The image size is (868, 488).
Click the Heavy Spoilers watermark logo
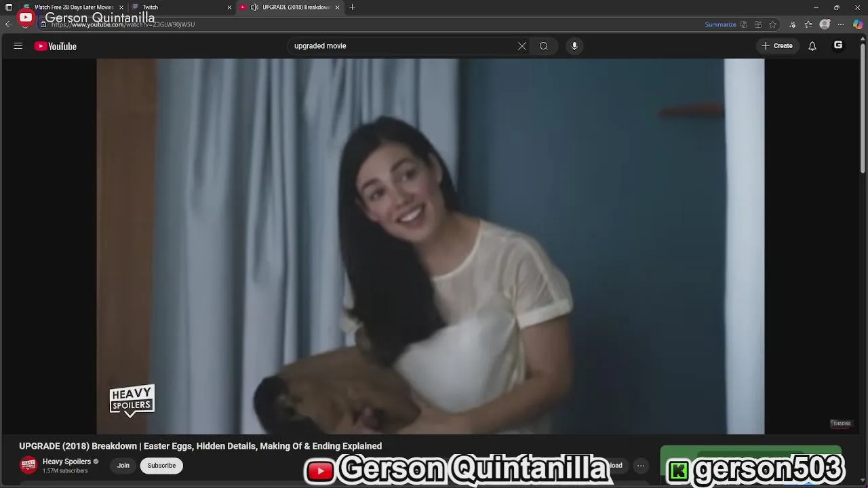tap(132, 401)
